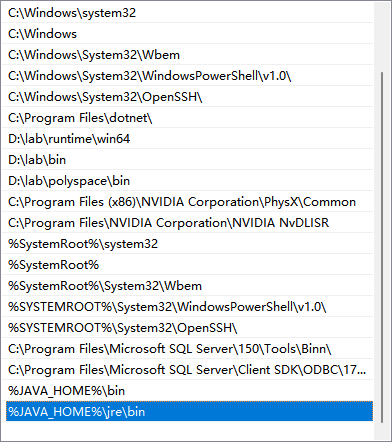Image resolution: width=392 pixels, height=442 pixels.
Task: Choose the %SystemRoot%\system32 row
Action: 188,243
